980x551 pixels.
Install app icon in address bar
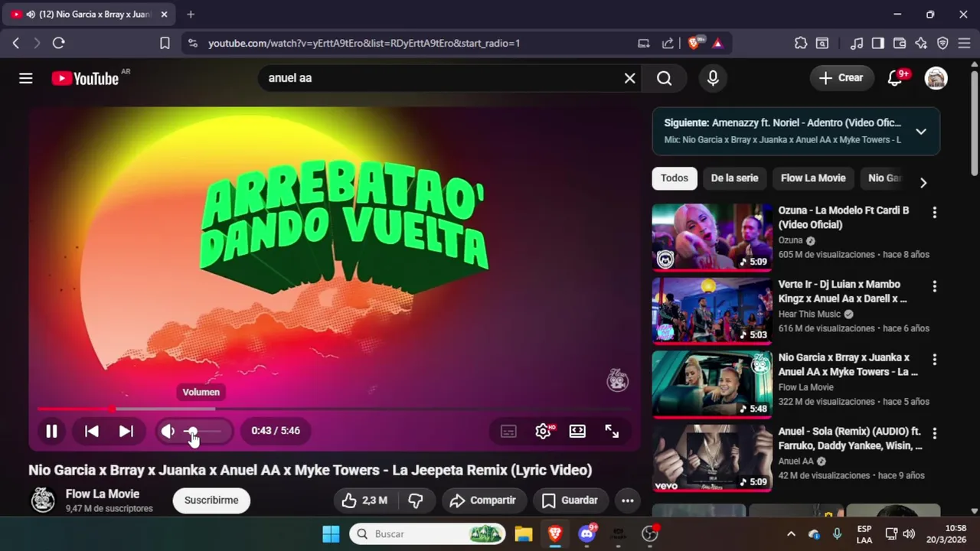(x=644, y=44)
